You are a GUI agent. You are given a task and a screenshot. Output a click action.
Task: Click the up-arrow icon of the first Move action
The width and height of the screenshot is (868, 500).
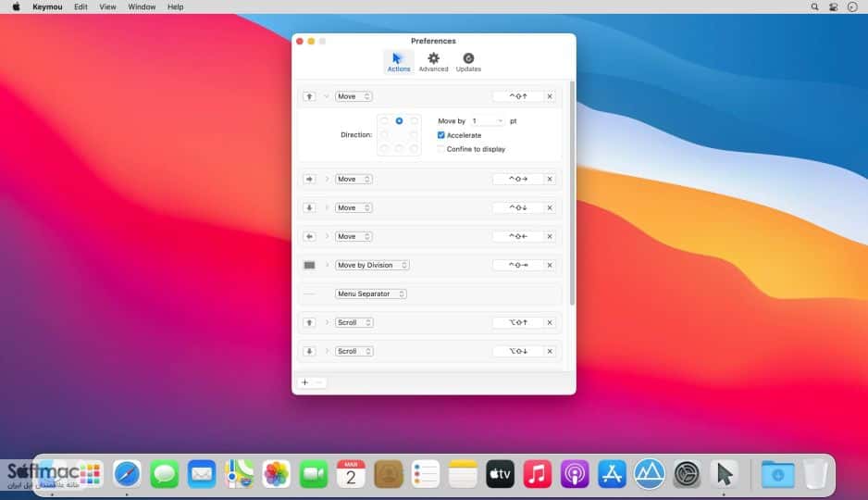pyautogui.click(x=309, y=96)
